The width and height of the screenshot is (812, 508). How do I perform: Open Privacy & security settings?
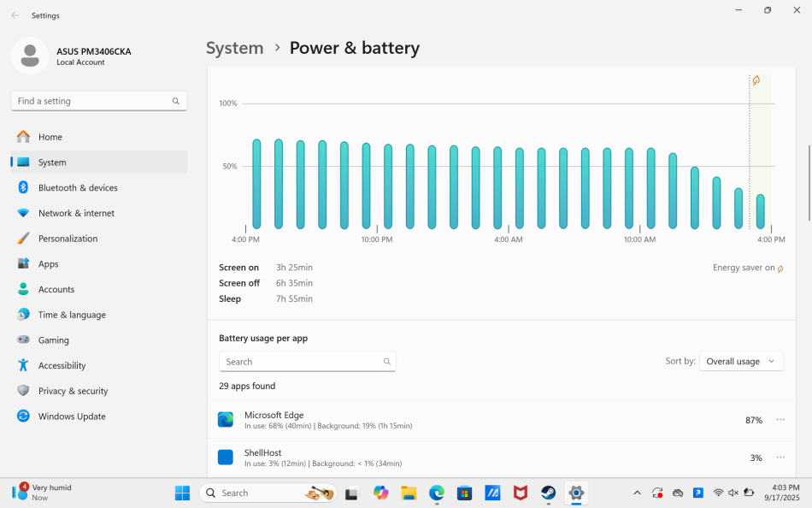click(70, 391)
